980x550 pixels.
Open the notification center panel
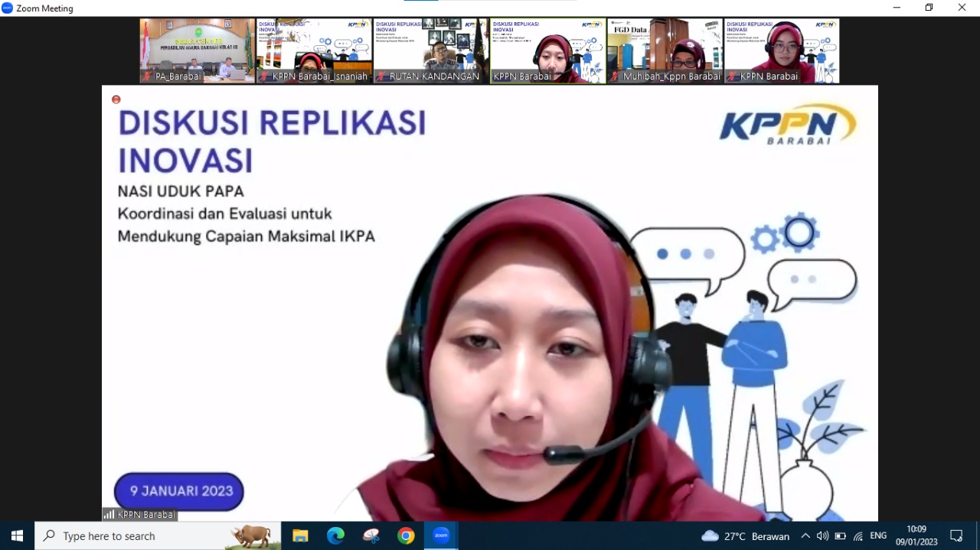click(x=956, y=536)
